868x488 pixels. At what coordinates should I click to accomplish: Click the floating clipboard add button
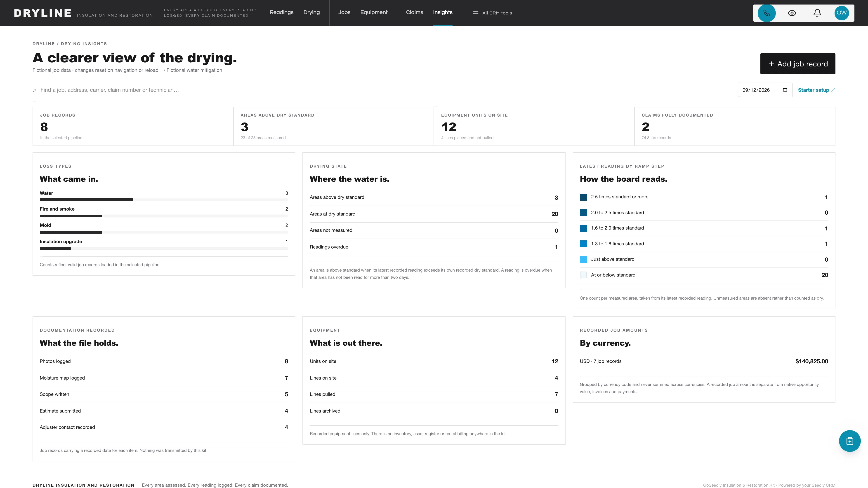click(849, 441)
